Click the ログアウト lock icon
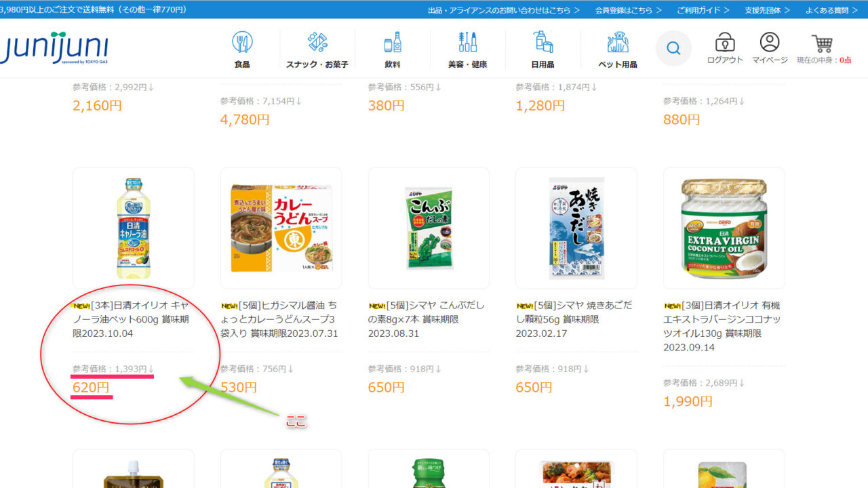Screen dimensions: 868x488 click(x=725, y=42)
